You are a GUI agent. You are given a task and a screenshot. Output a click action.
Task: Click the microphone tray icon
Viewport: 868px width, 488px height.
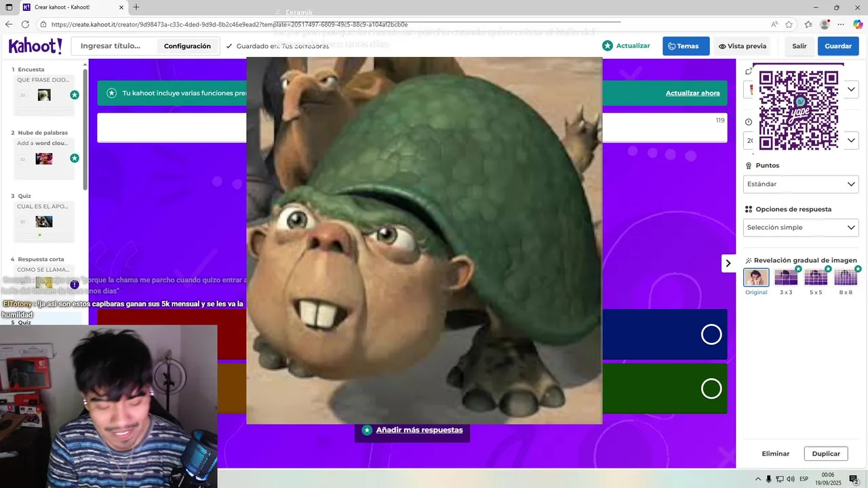(769, 479)
